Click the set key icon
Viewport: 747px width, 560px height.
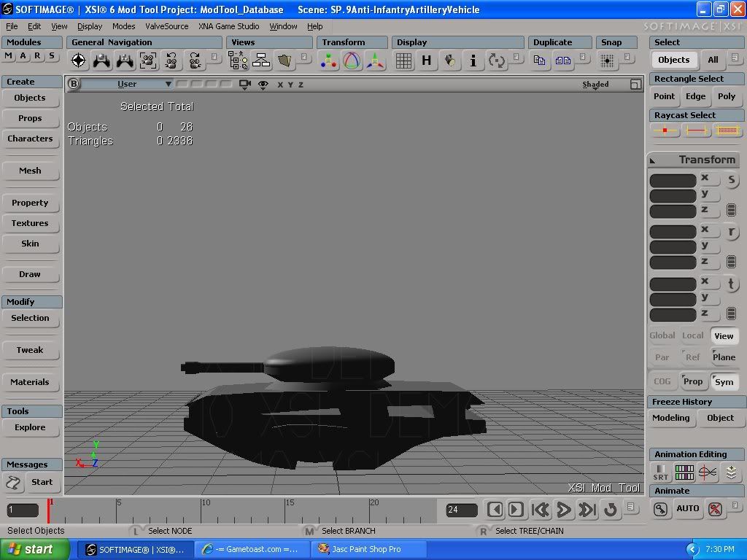click(x=660, y=509)
